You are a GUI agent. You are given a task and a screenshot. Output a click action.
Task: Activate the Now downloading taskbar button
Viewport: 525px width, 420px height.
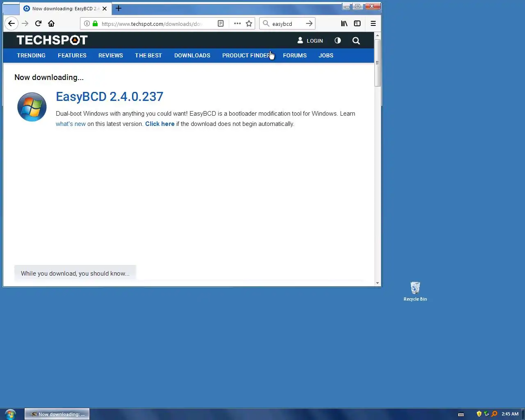pyautogui.click(x=57, y=414)
